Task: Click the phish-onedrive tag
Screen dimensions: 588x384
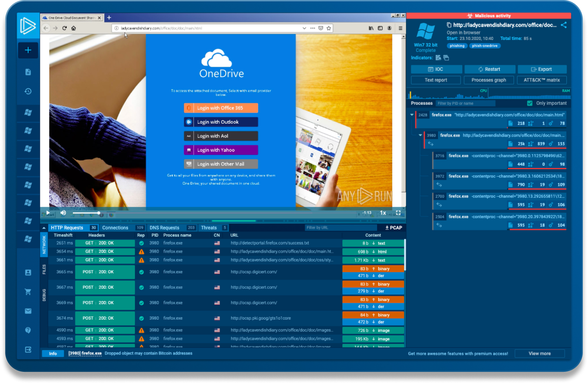Action: [x=485, y=46]
